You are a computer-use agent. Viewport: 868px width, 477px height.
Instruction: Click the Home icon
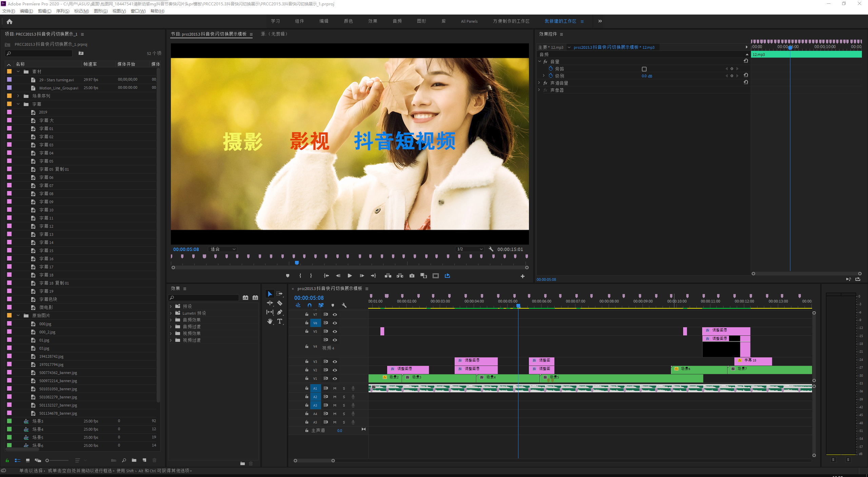(9, 21)
